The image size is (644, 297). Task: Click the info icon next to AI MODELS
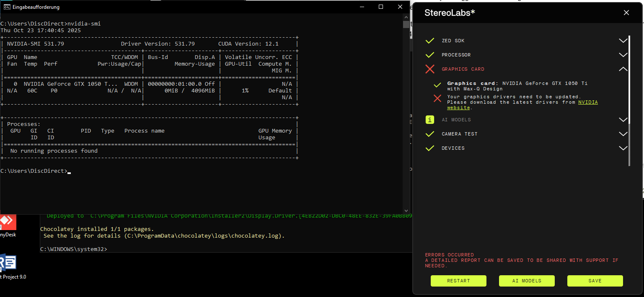(x=430, y=120)
